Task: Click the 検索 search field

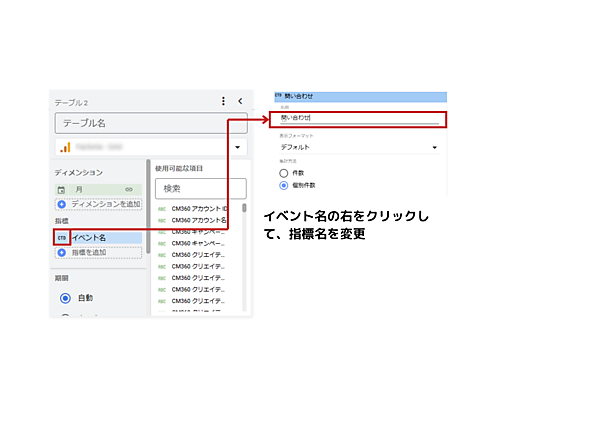Action: tap(200, 188)
